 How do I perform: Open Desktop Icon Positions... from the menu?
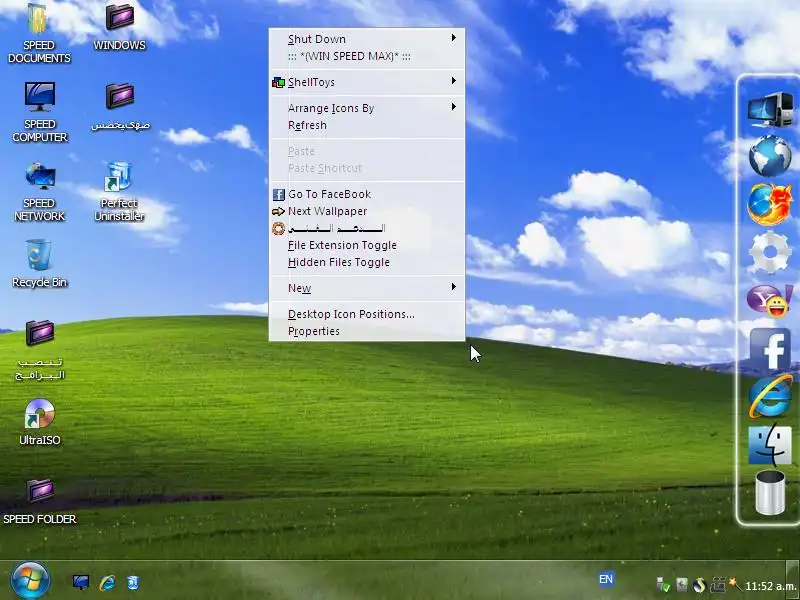[x=367, y=314]
